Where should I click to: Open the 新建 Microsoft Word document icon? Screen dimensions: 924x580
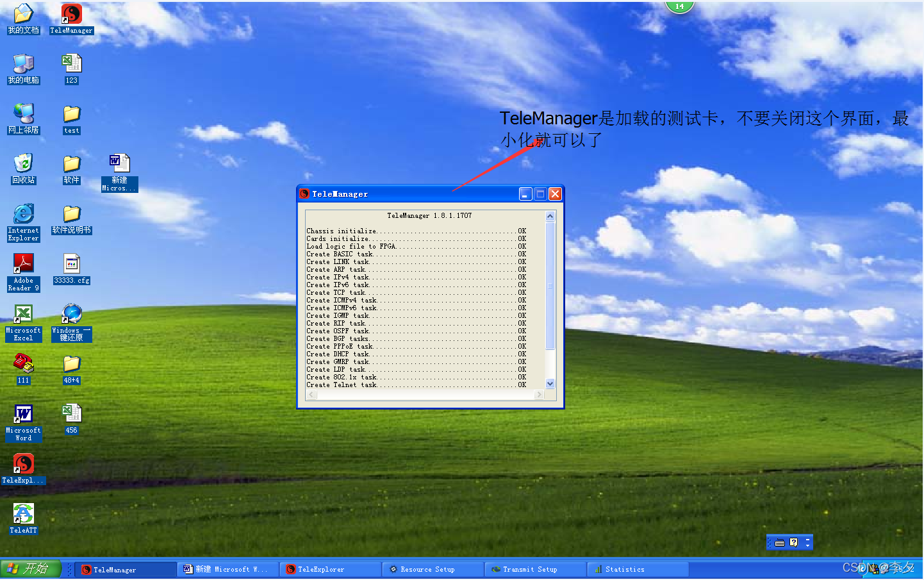tap(119, 172)
